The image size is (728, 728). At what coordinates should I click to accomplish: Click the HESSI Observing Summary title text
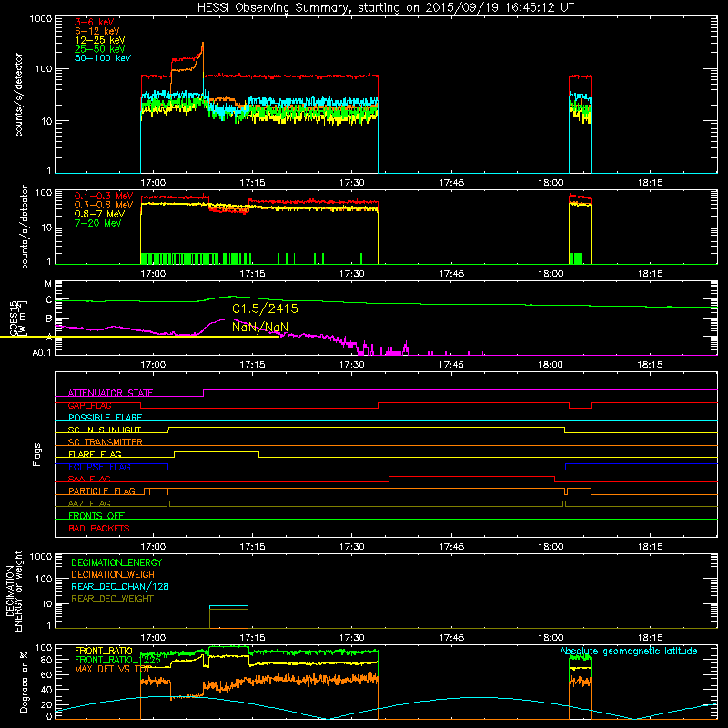385,8
